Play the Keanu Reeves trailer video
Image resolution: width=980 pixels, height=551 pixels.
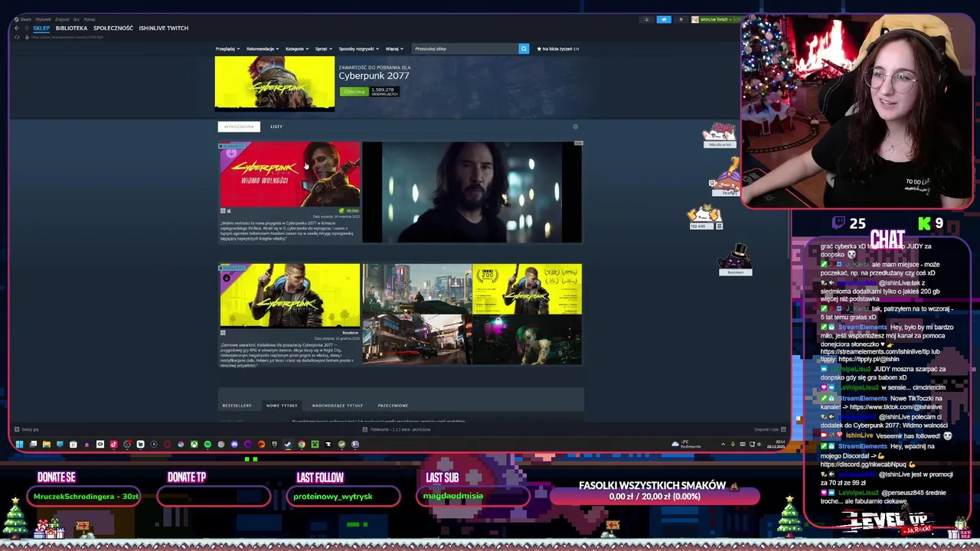(x=472, y=192)
